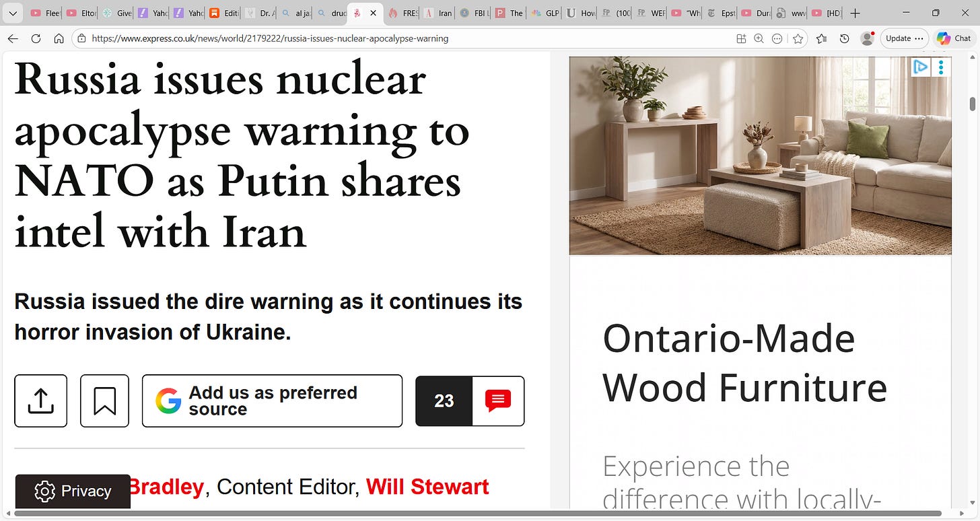
Task: Switch to the 'How' tab
Action: tap(581, 13)
